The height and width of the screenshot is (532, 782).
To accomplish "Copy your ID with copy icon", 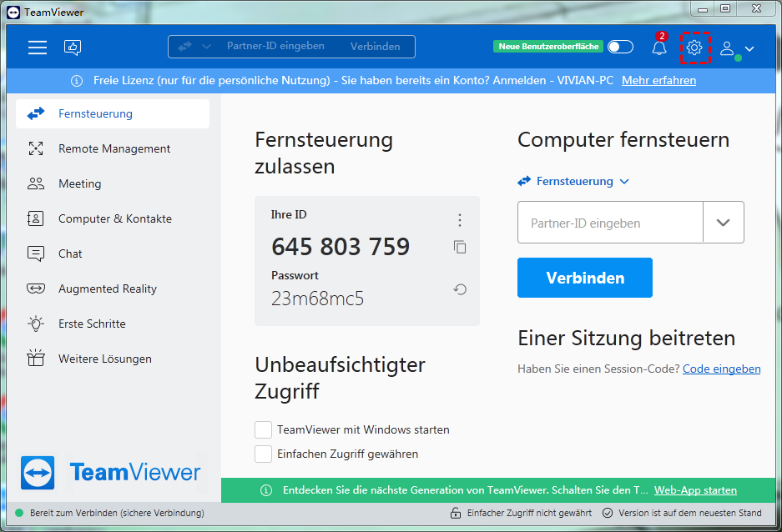I will pyautogui.click(x=460, y=247).
